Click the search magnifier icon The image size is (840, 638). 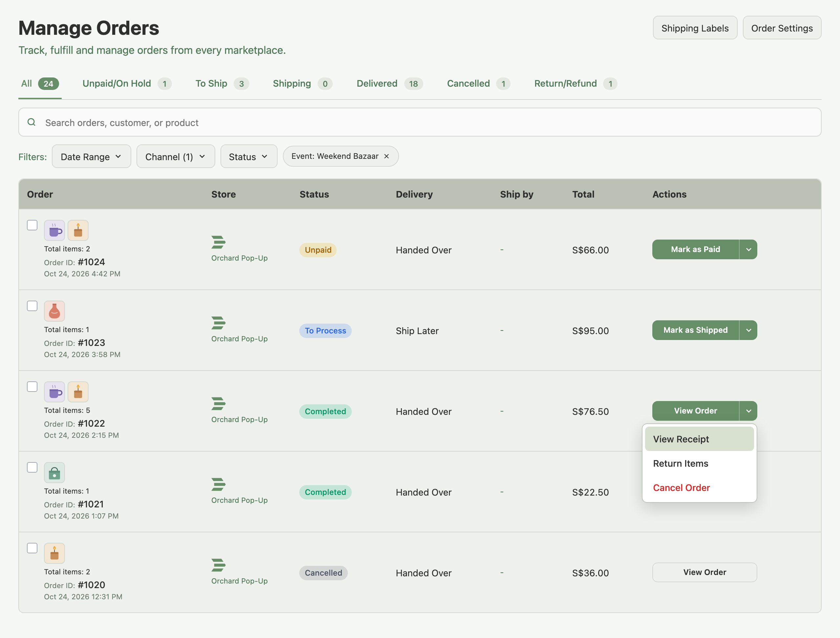[31, 122]
